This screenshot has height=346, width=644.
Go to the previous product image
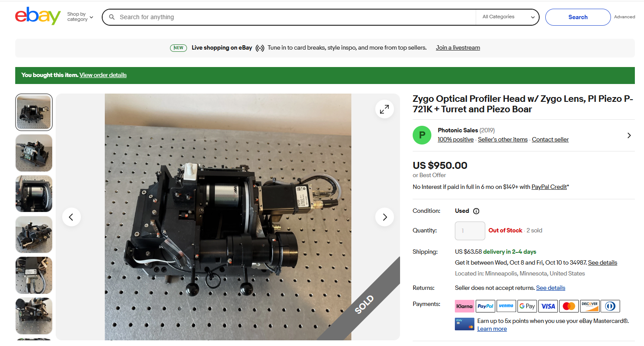[71, 217]
